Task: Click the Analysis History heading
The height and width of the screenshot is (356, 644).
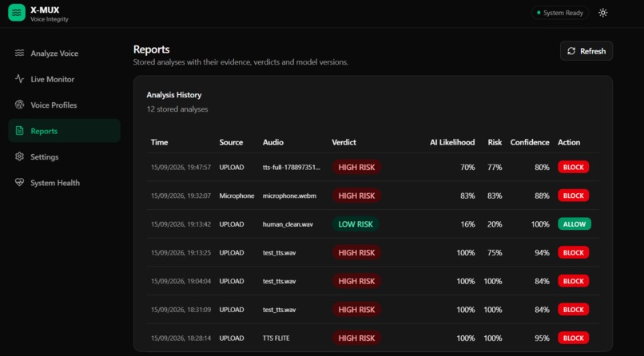Action: click(173, 95)
